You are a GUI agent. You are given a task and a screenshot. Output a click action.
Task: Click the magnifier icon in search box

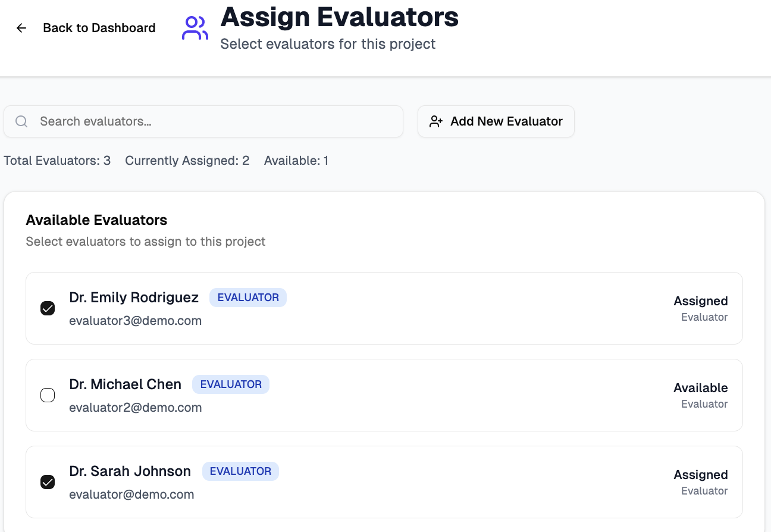(21, 121)
